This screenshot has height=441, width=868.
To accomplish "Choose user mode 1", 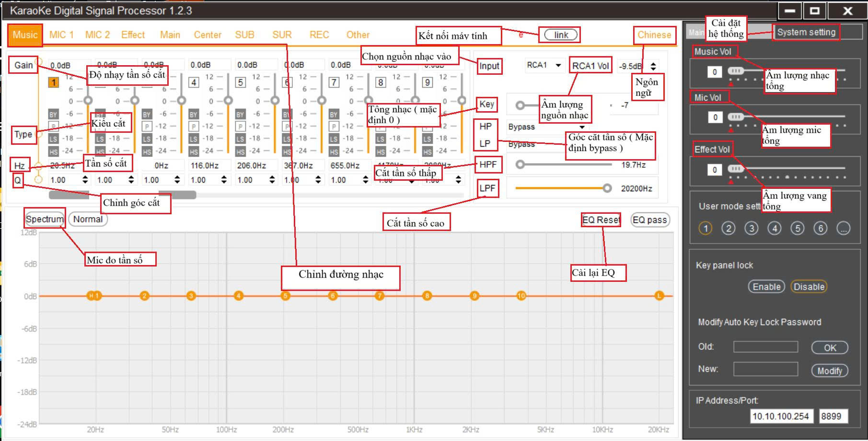I will click(x=706, y=228).
